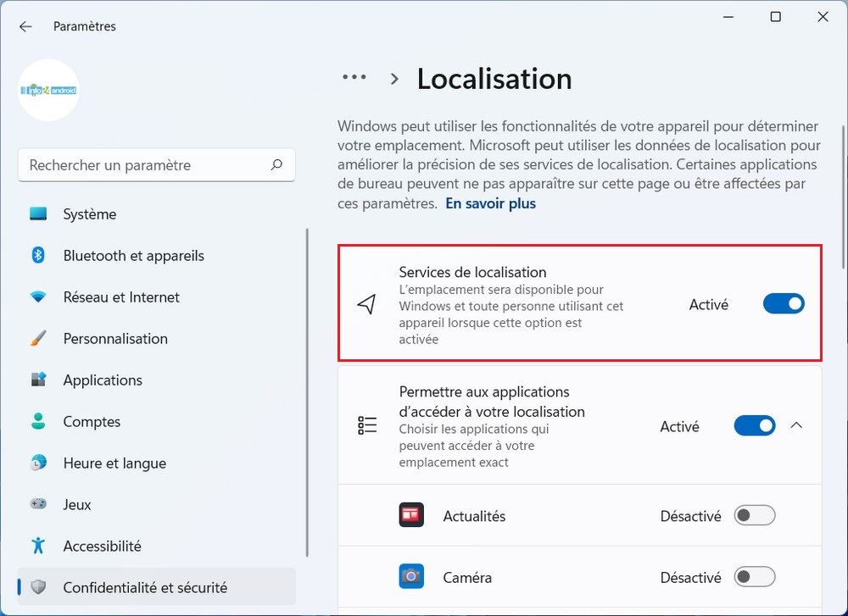Select Applications in the sidebar

103,380
